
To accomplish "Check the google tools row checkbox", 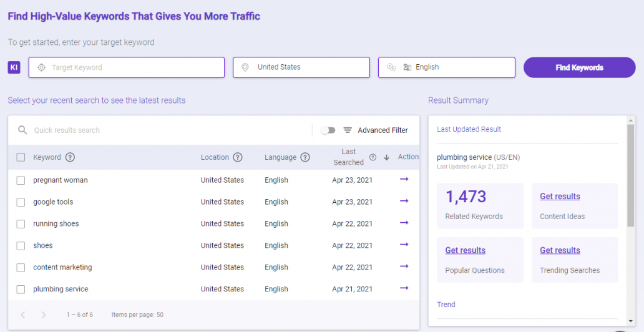I will [21, 202].
